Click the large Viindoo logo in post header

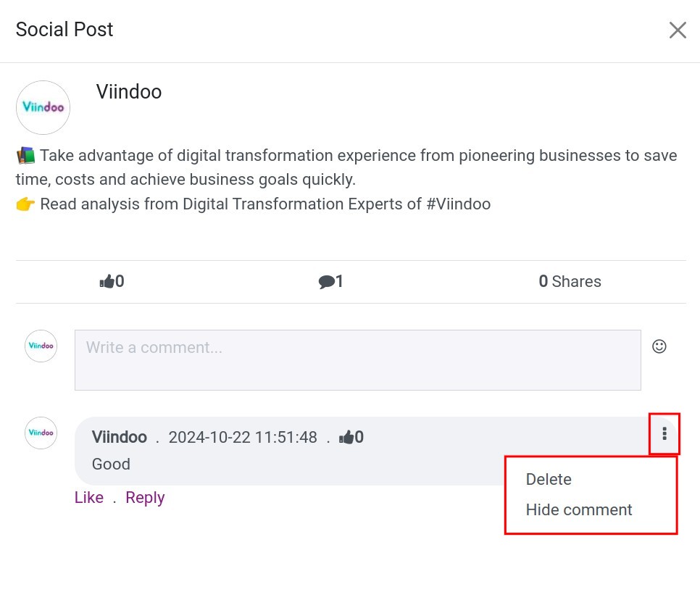pos(43,107)
